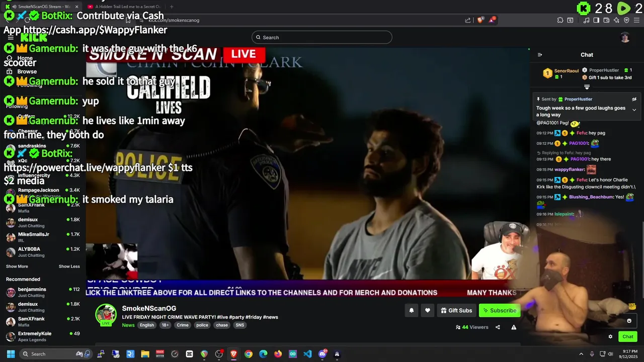The image size is (644, 362).
Task: Click the Kick search field
Action: (x=322, y=37)
